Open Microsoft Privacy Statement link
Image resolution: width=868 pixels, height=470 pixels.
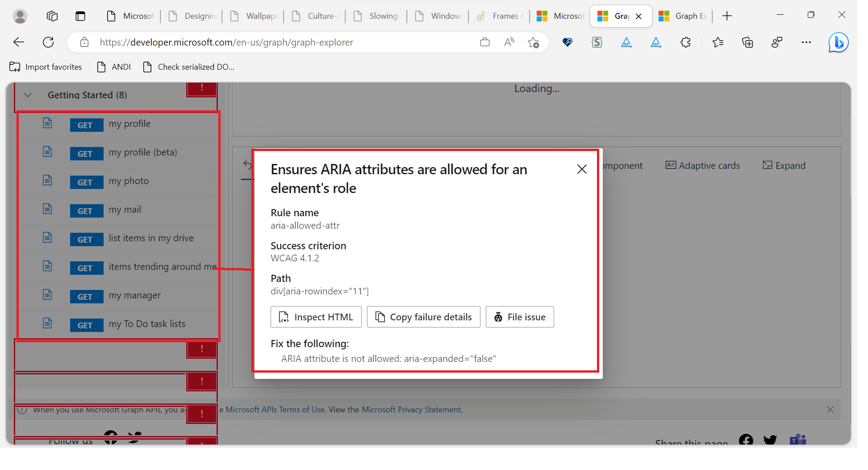click(x=411, y=410)
